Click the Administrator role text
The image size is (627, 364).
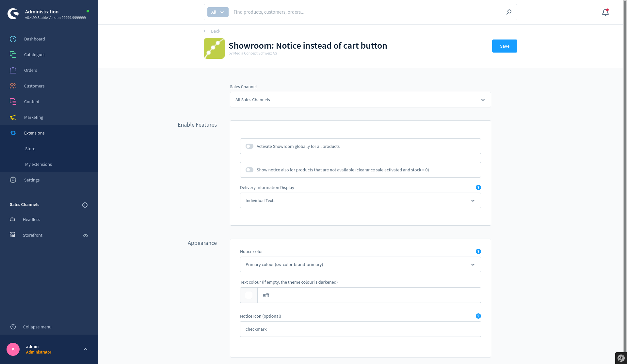[39, 352]
